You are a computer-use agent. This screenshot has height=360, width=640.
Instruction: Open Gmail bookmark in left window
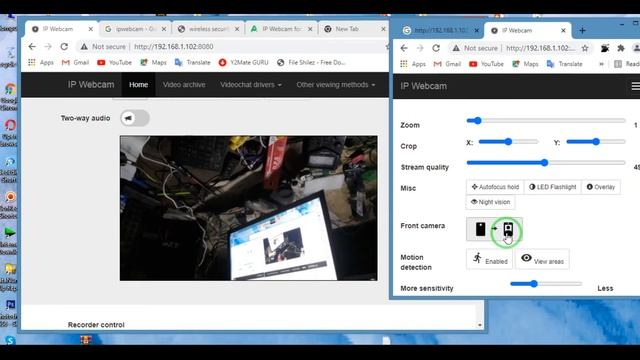[x=75, y=62]
